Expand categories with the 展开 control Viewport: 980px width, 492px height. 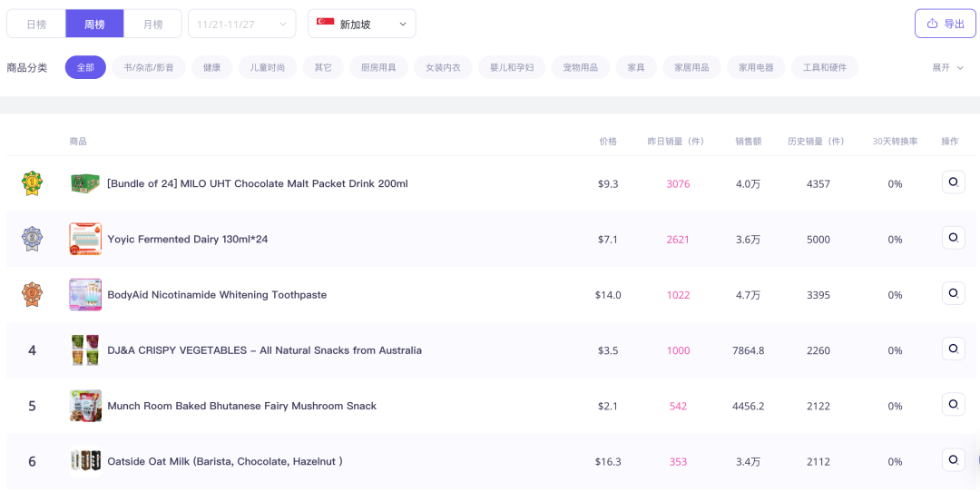point(947,67)
